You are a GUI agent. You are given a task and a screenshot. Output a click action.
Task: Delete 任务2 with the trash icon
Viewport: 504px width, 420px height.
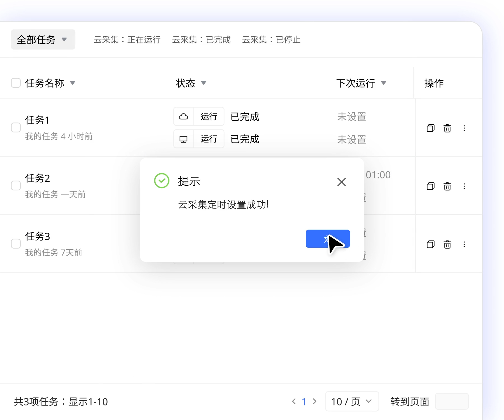click(447, 186)
